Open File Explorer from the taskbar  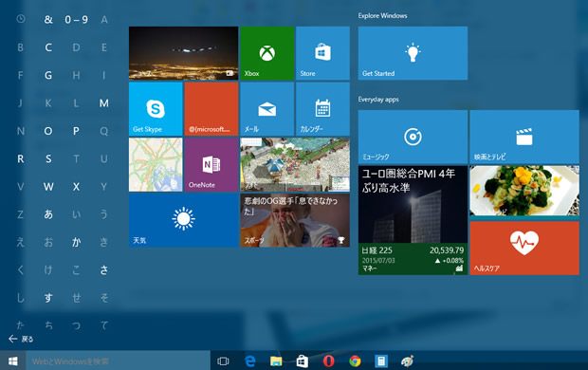point(276,361)
